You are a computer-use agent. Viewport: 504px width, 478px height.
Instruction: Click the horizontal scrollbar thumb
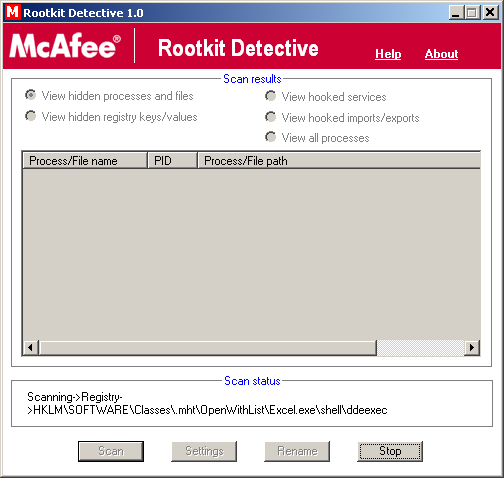coord(208,348)
